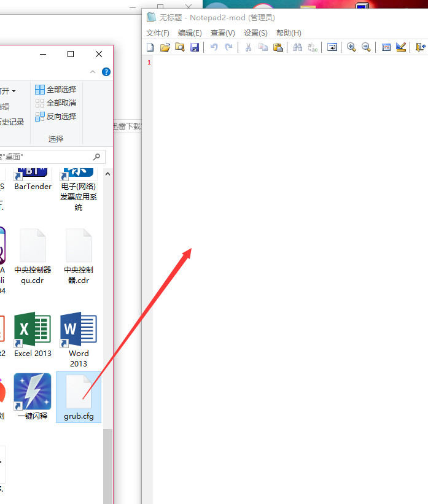Image resolution: width=428 pixels, height=504 pixels.
Task: Click the Exit door icon in Notepad2 toolbar
Action: [421, 47]
